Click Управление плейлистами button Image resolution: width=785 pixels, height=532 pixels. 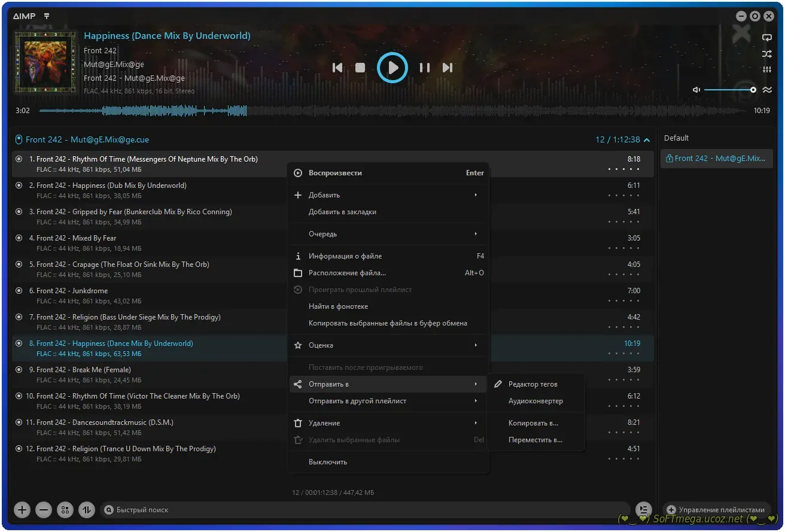(716, 510)
